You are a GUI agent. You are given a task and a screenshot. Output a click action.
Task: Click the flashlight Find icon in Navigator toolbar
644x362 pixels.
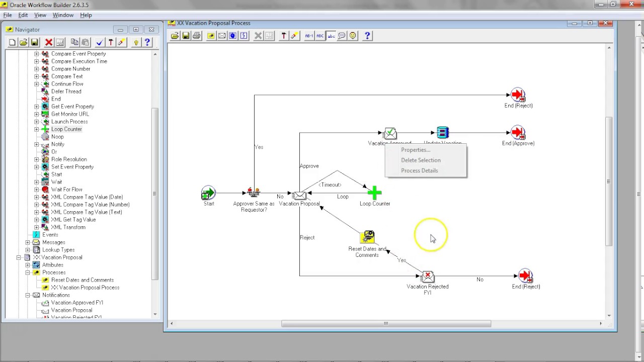coord(121,43)
